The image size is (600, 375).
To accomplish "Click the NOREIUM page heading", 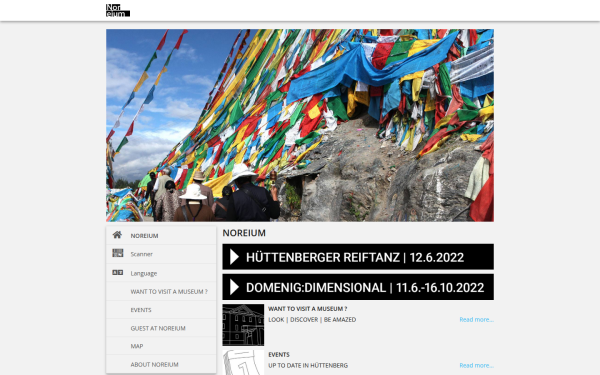I will tap(244, 233).
